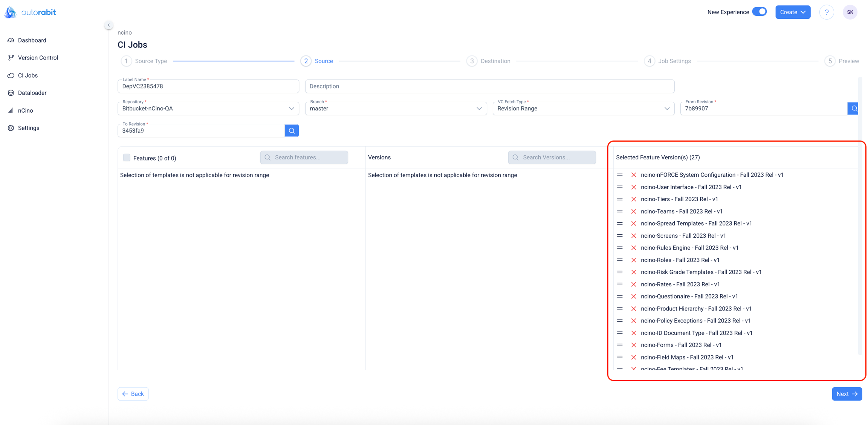Click the Next button
This screenshot has height=425, width=868.
click(x=847, y=394)
